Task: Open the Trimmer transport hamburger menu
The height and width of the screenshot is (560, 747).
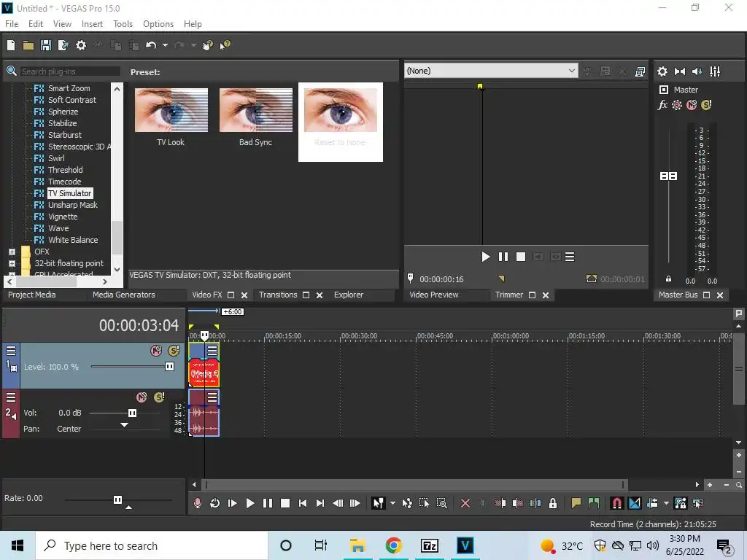Action: 570,257
